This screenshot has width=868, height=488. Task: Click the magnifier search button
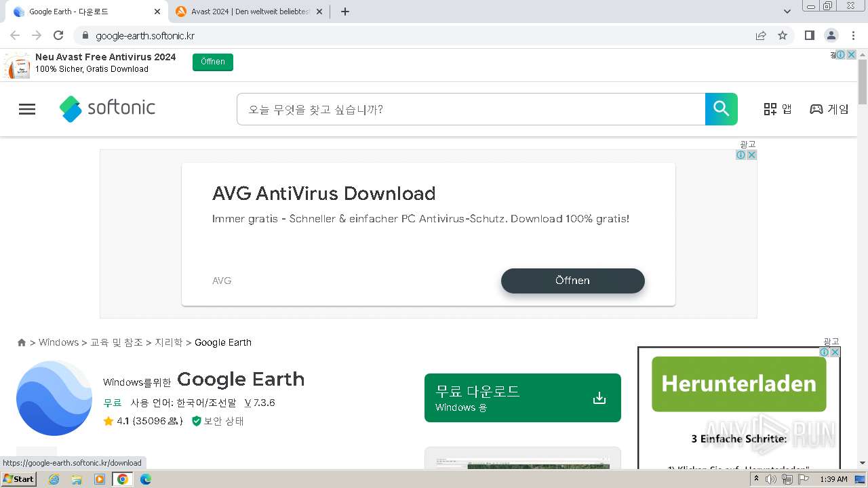(x=721, y=109)
